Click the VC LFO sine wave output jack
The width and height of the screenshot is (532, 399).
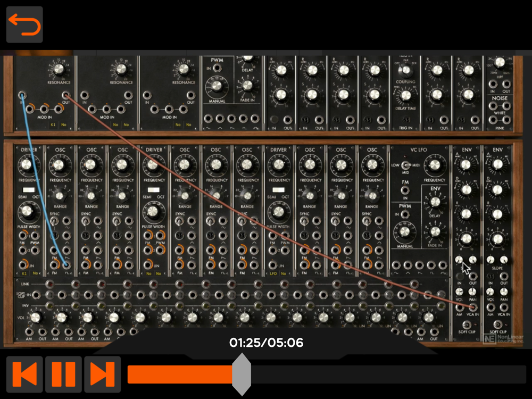396,264
